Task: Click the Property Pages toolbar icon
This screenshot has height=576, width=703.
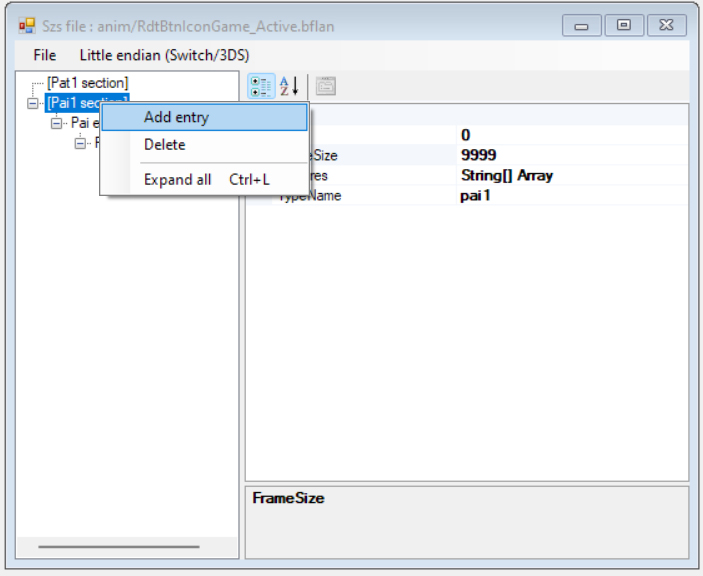Action: (x=326, y=86)
